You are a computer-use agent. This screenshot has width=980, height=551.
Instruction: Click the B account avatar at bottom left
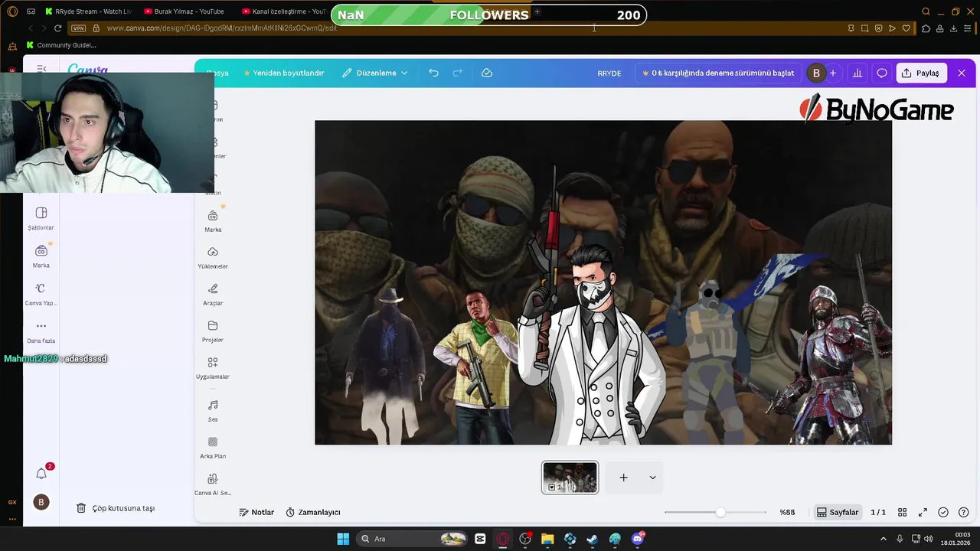(41, 502)
